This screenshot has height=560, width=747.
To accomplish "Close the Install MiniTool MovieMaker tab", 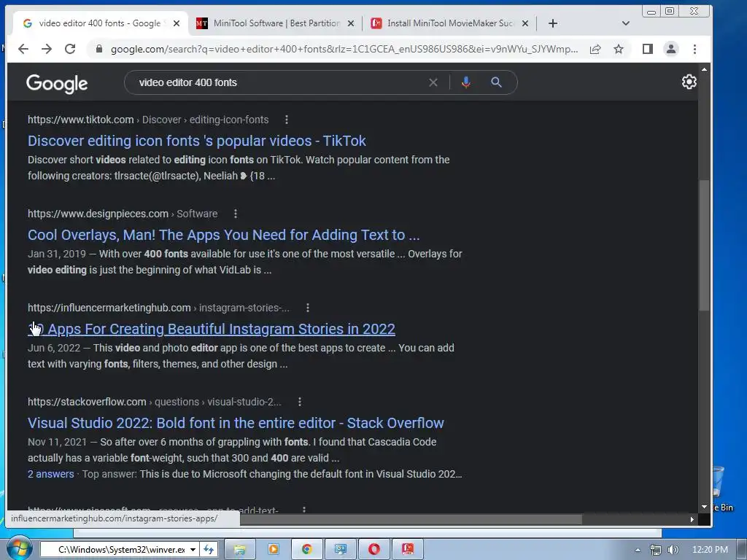I will coord(525,23).
